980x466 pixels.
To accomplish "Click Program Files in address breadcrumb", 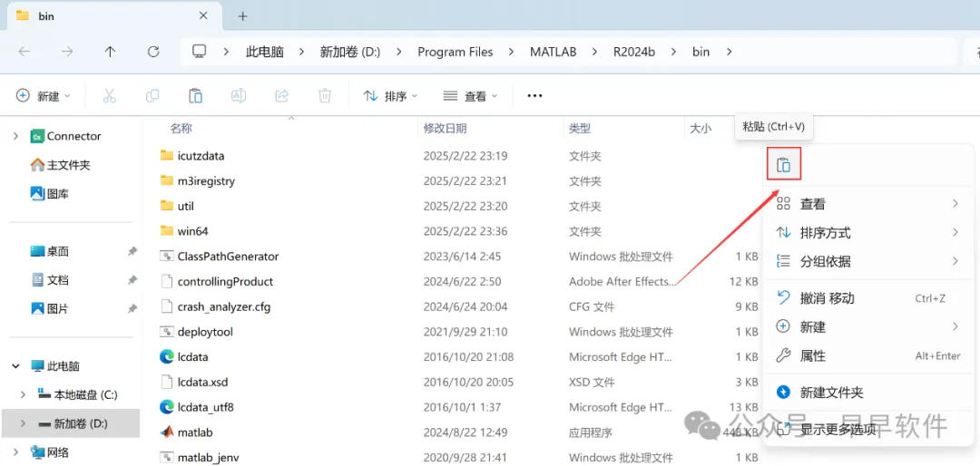I will (456, 52).
